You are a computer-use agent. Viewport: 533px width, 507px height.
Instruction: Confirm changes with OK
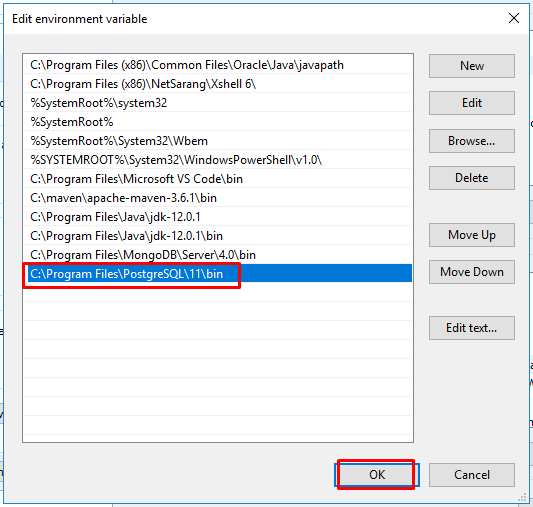(377, 475)
